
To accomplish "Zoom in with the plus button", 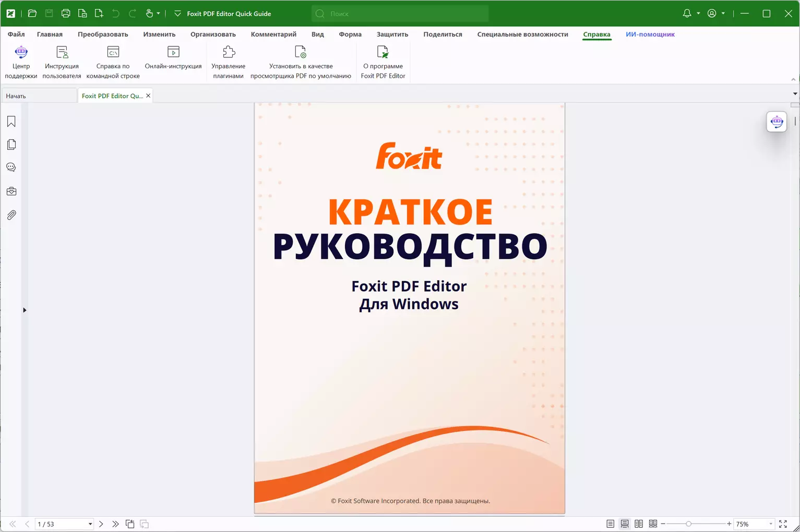I will (x=729, y=524).
